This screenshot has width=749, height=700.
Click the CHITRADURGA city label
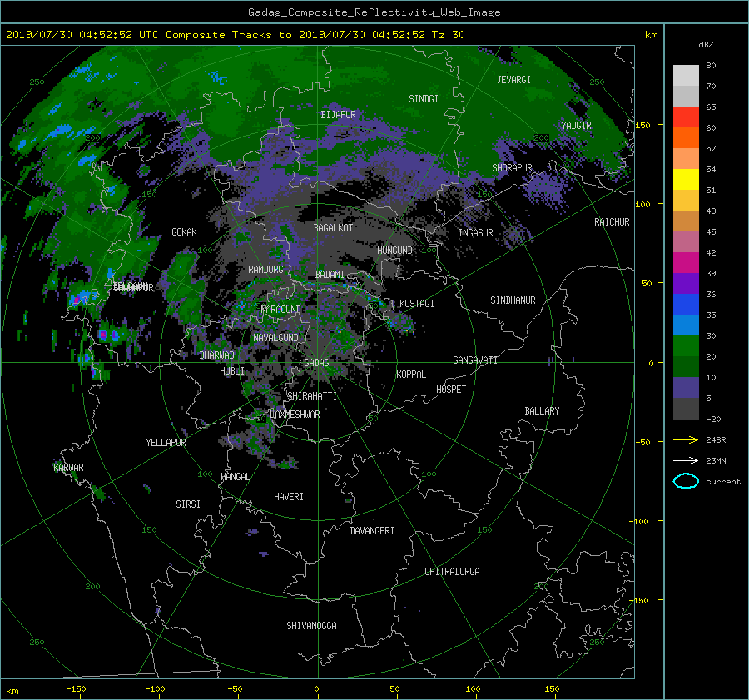point(452,572)
